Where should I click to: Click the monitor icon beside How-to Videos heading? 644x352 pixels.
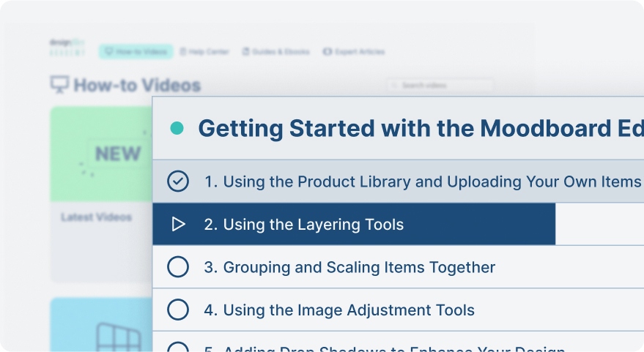coord(59,85)
